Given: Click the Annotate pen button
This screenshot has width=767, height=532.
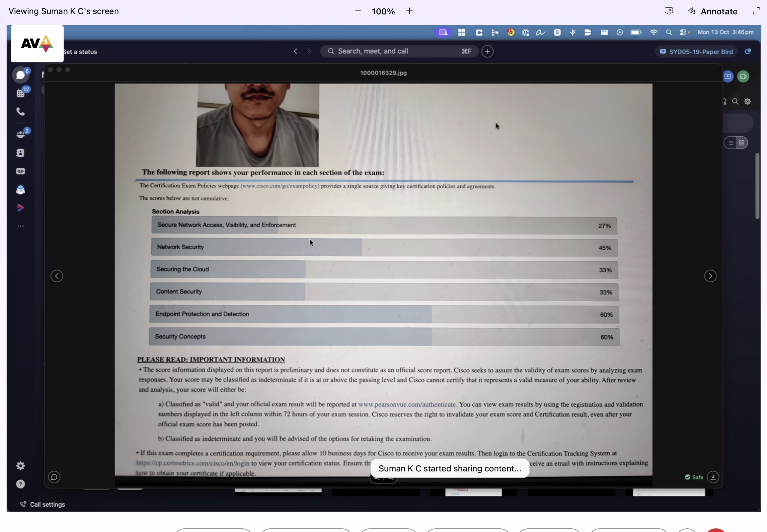Looking at the screenshot, I should point(712,11).
